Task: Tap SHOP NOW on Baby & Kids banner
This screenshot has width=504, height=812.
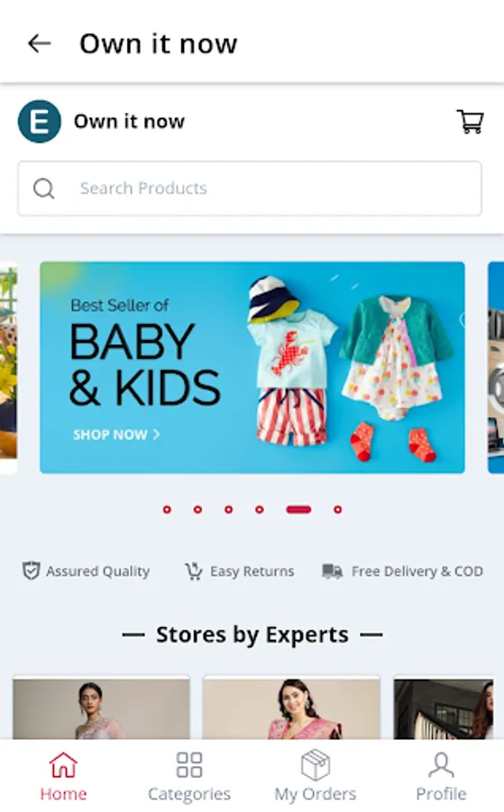Action: pos(116,435)
